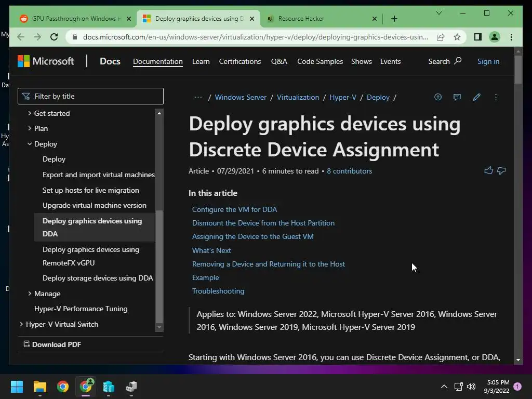Screen dimensions: 532x399
Task: Open the Certifications nav item
Action: click(240, 61)
